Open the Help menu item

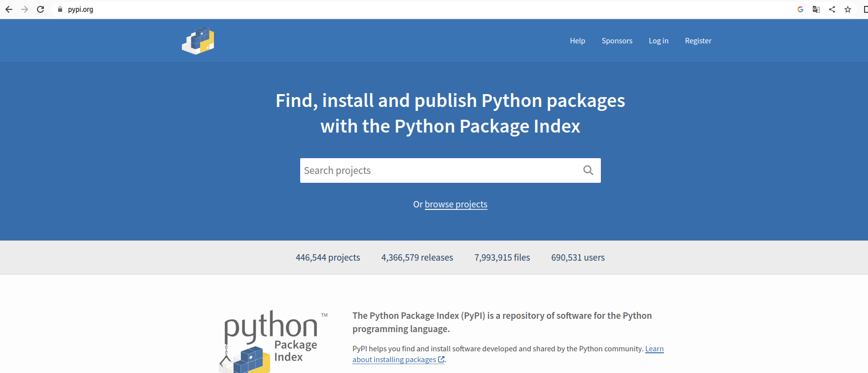[577, 41]
